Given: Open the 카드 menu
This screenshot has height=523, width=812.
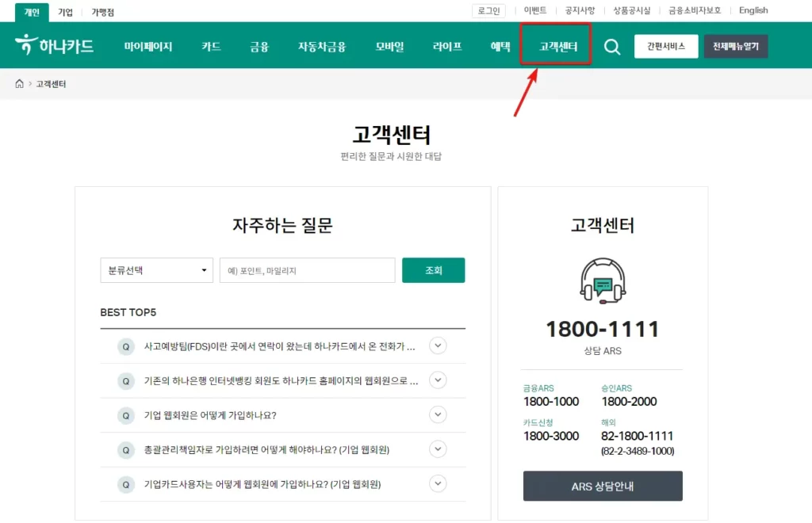Looking at the screenshot, I should pos(211,47).
